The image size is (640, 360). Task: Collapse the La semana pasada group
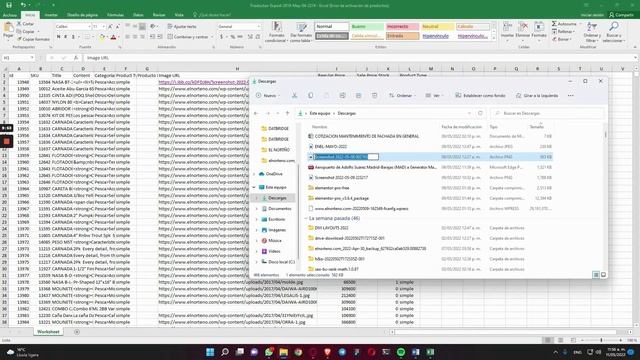tap(306, 218)
